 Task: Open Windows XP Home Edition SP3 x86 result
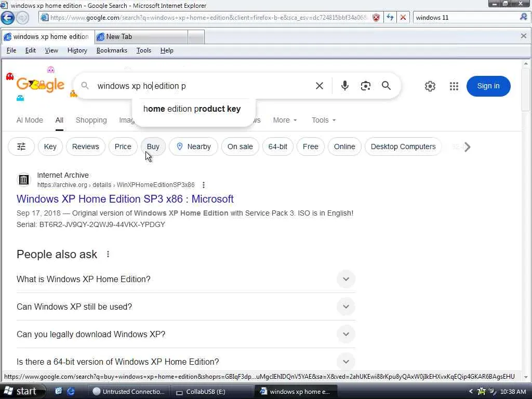tap(125, 199)
